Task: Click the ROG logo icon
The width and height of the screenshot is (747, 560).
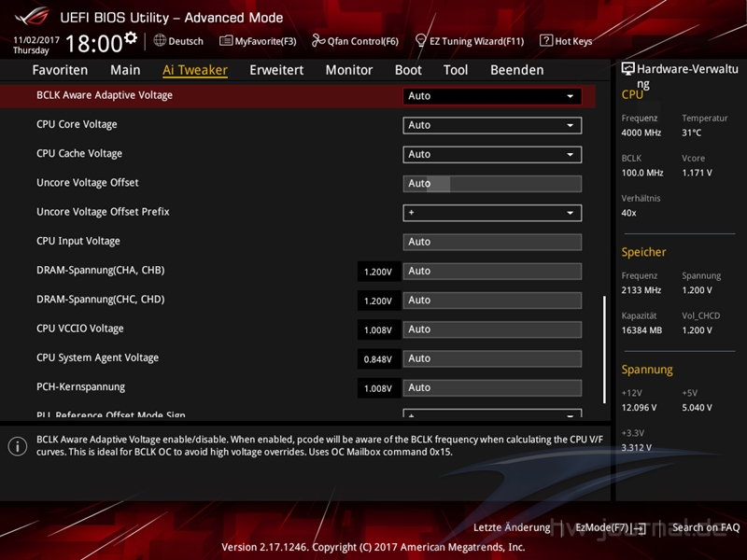Action: coord(32,17)
